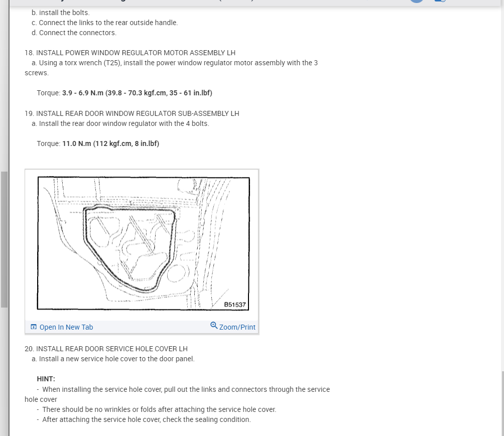Click line 'b. install the bolts.'
Screen dimensions: 504x436
click(60, 13)
